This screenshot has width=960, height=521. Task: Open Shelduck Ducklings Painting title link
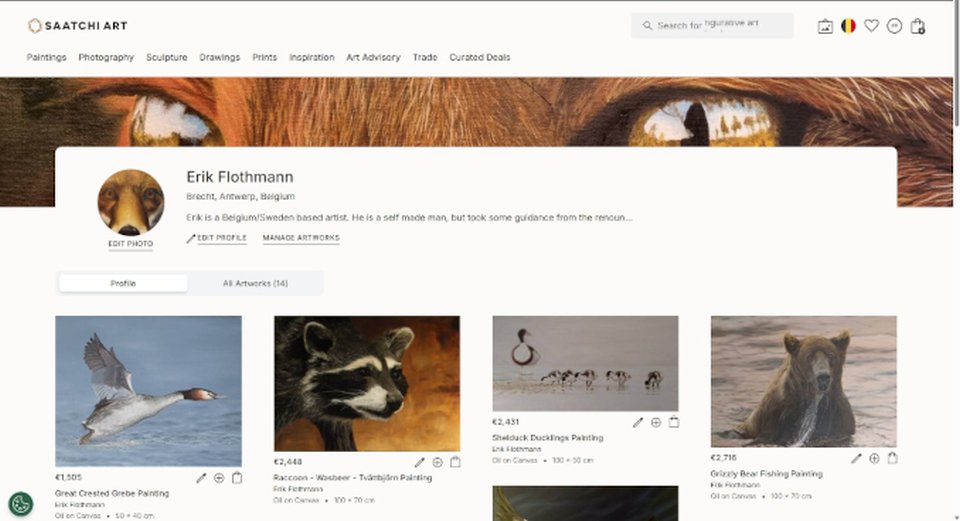pyautogui.click(x=547, y=438)
